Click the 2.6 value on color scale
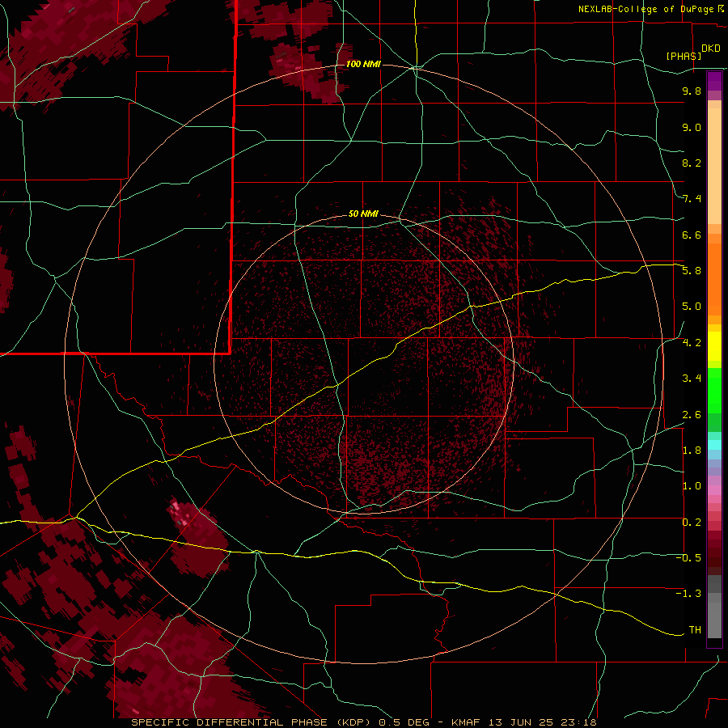Screen dimensions: 728x728 (x=692, y=415)
